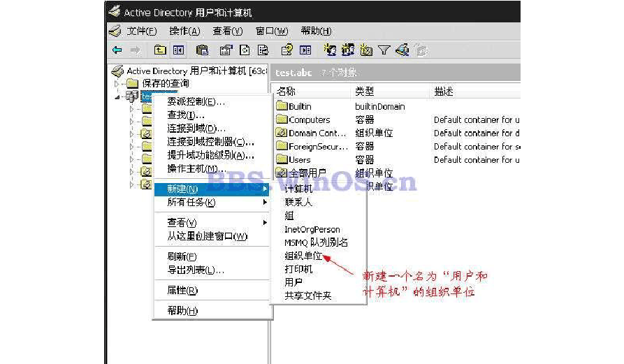Collapse the test.abc domain tree node
The width and height of the screenshot is (624, 364).
[117, 97]
